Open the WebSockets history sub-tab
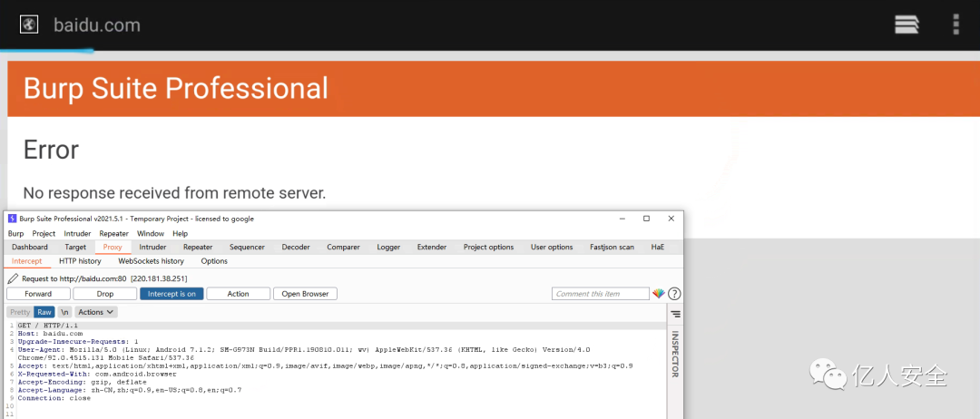 point(151,261)
